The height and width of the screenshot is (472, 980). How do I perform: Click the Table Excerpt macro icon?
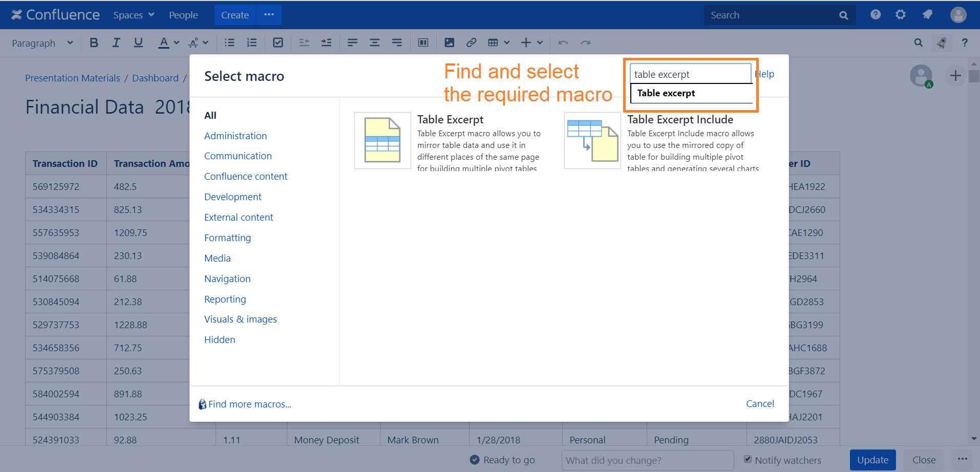[382, 140]
